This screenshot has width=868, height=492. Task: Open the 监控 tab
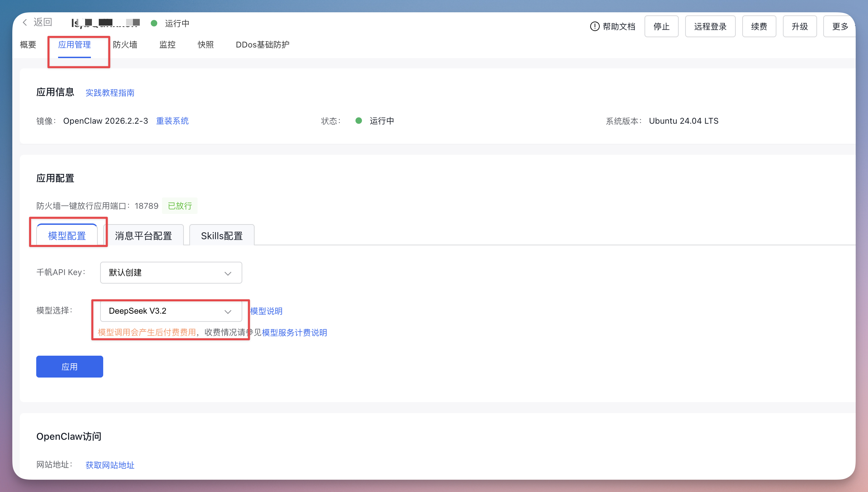[167, 44]
